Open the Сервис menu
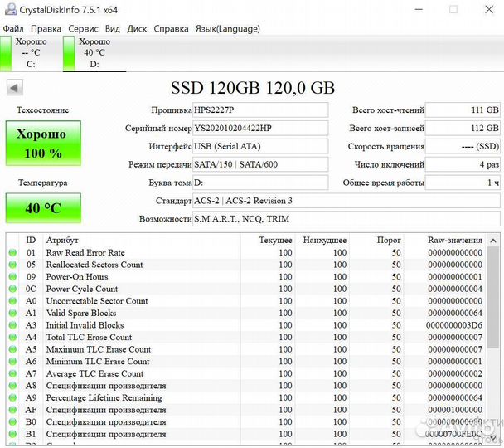This screenshot has width=504, height=448. click(x=83, y=29)
